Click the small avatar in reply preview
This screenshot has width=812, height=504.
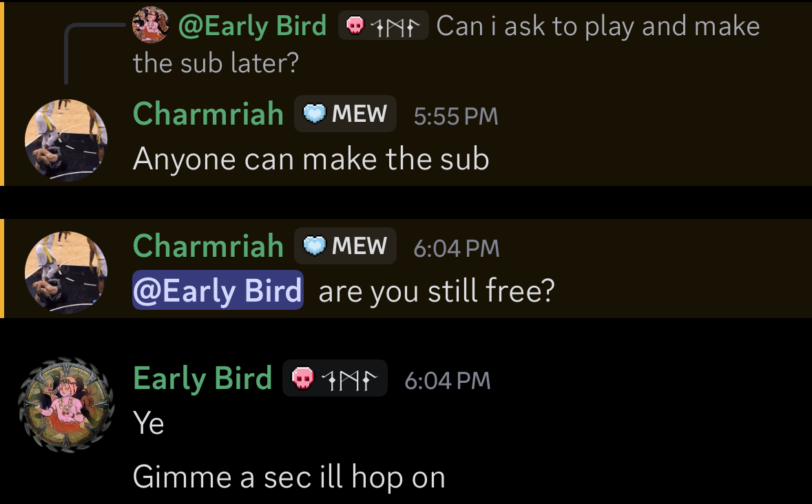[x=151, y=24]
